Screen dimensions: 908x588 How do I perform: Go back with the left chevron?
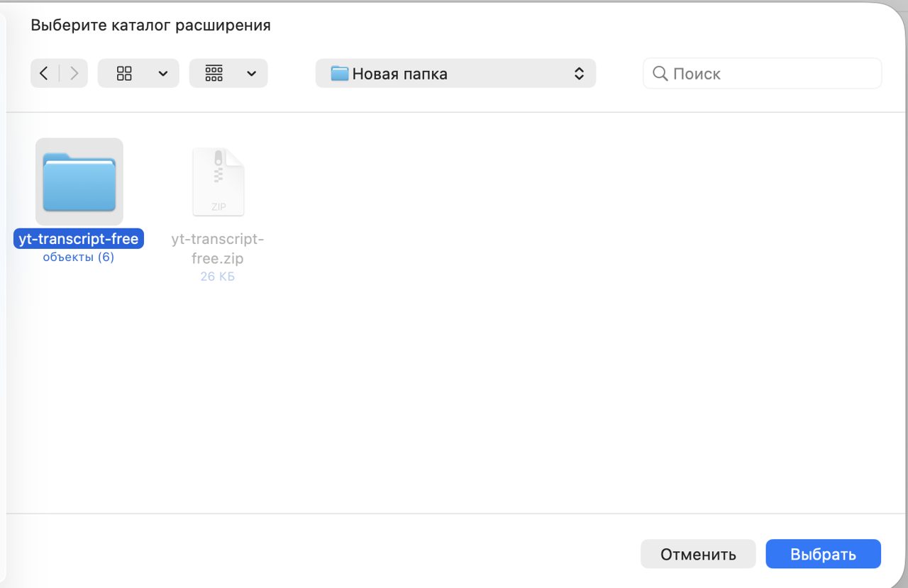(x=44, y=73)
